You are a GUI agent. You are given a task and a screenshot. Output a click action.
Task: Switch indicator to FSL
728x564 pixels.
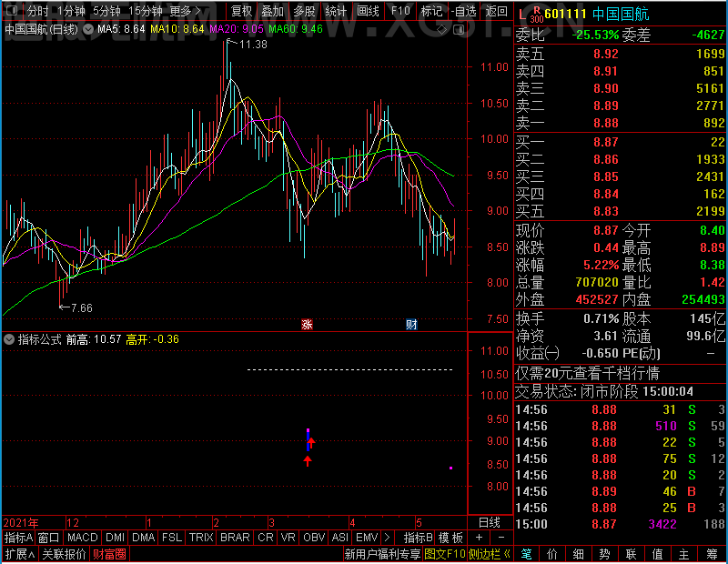pyautogui.click(x=172, y=538)
